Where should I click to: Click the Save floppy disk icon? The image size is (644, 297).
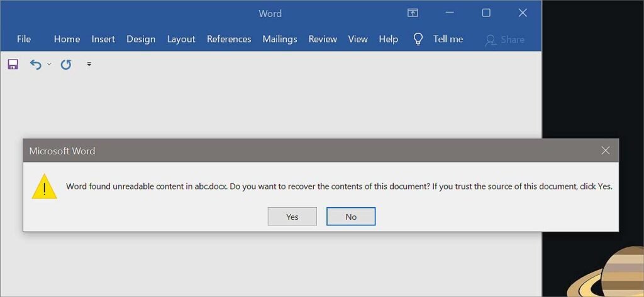tap(13, 65)
